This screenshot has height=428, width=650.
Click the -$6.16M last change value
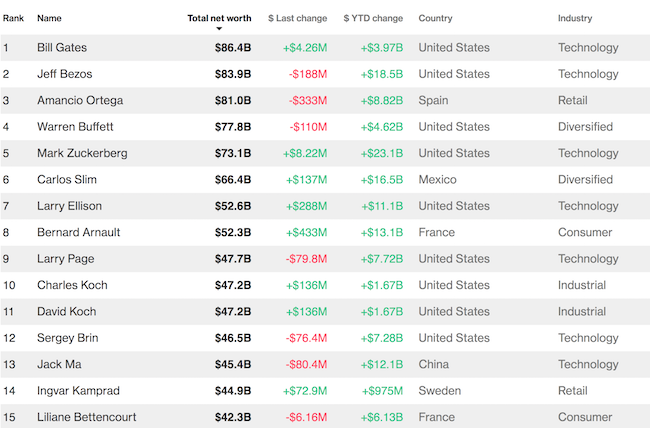click(306, 417)
